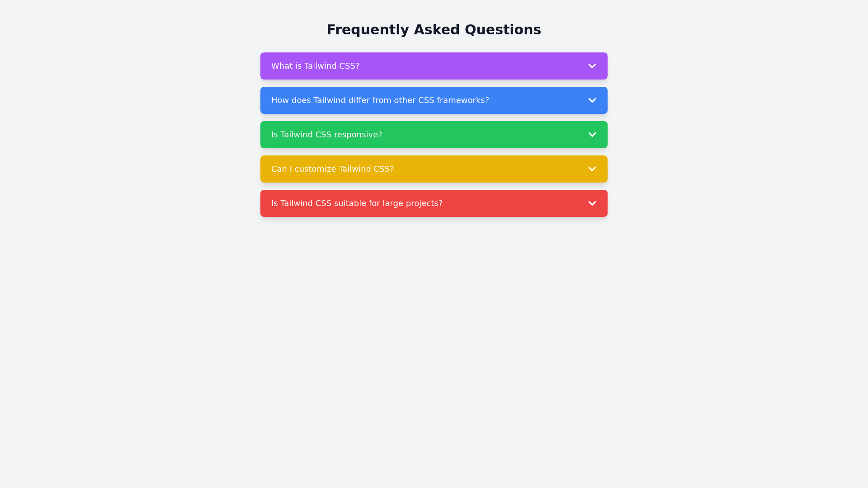Click the chevron icon on the blue row
The image size is (868, 488).
coord(592,100)
